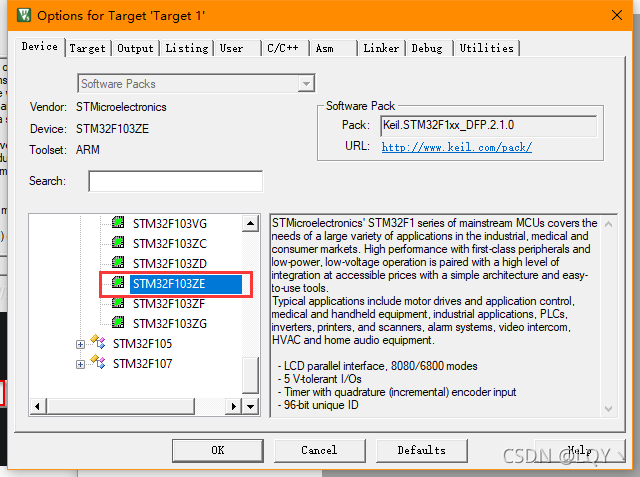This screenshot has width=640, height=477.
Task: Click the STM32F103ZD chip icon
Action: pos(118,262)
